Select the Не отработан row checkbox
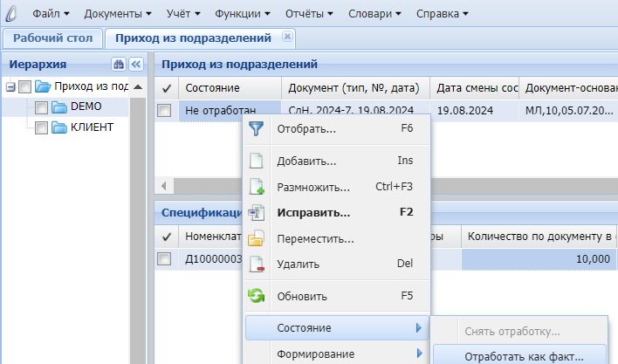 click(x=164, y=111)
